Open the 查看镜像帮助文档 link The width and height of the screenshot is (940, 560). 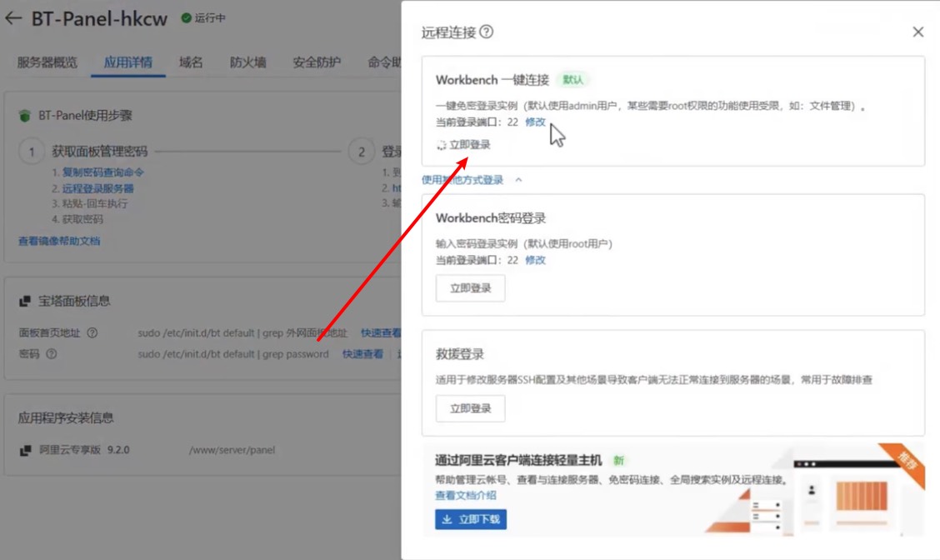[x=59, y=241]
